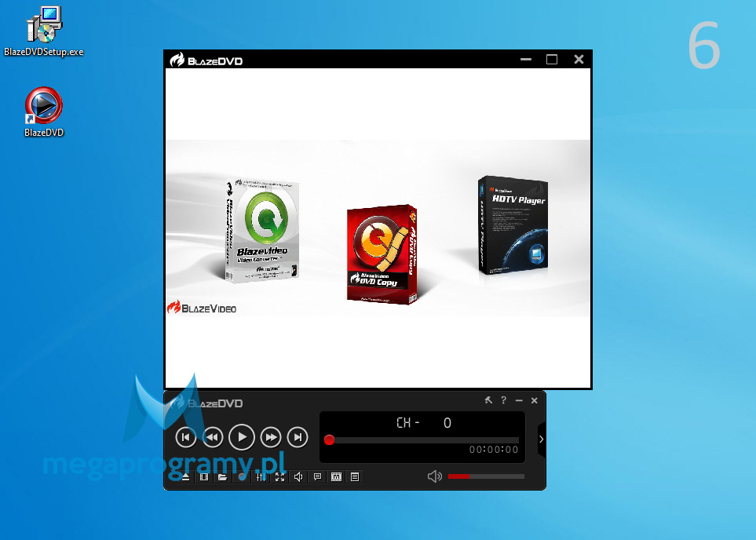Expand the side panel arrow
The height and width of the screenshot is (540, 756).
pyautogui.click(x=542, y=440)
